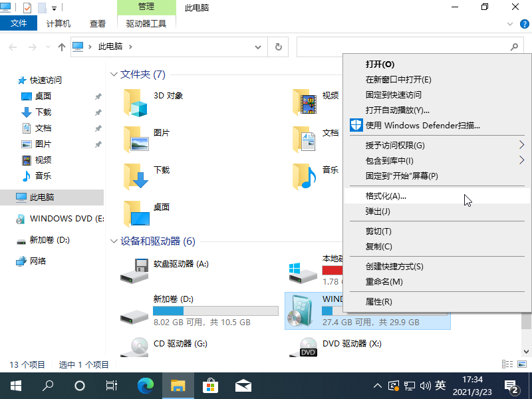Collapse the 文件夹 (7) section
This screenshot has width=532, height=399.
(113, 74)
